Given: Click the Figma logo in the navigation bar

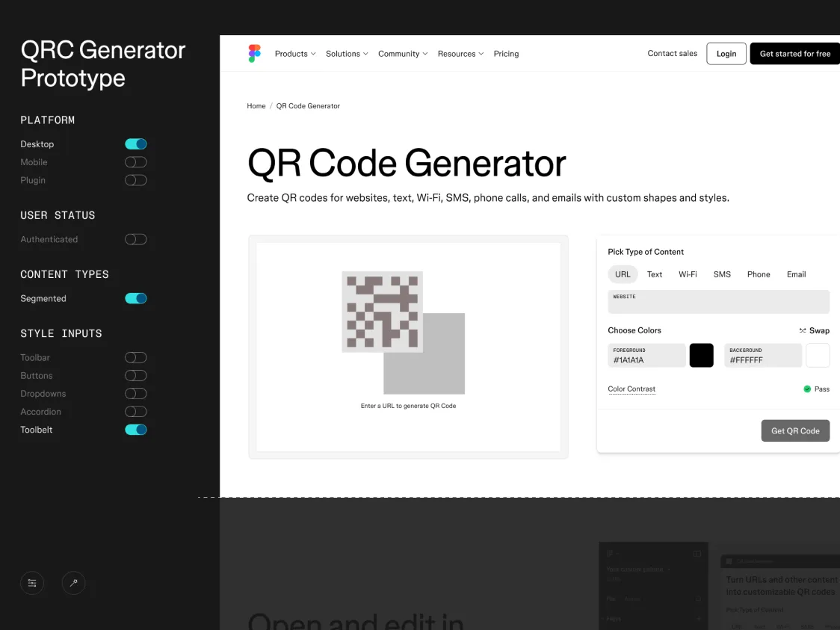Looking at the screenshot, I should tap(254, 53).
